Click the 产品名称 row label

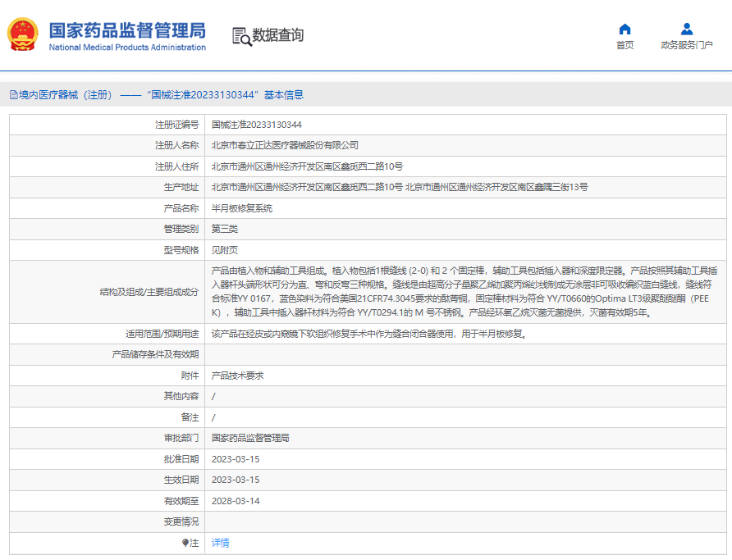181,208
